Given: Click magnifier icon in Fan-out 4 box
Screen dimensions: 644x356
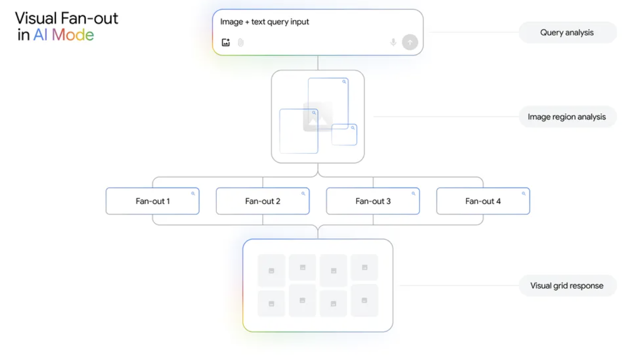Looking at the screenshot, I should (x=524, y=193).
